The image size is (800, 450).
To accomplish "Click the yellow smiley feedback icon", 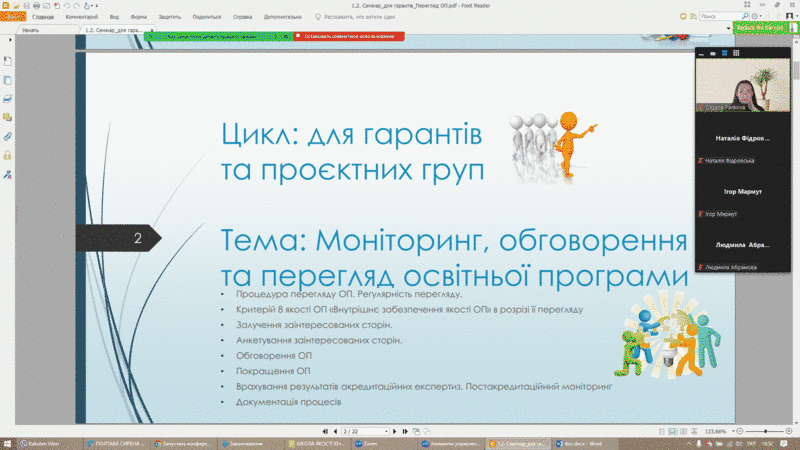I will 683,16.
